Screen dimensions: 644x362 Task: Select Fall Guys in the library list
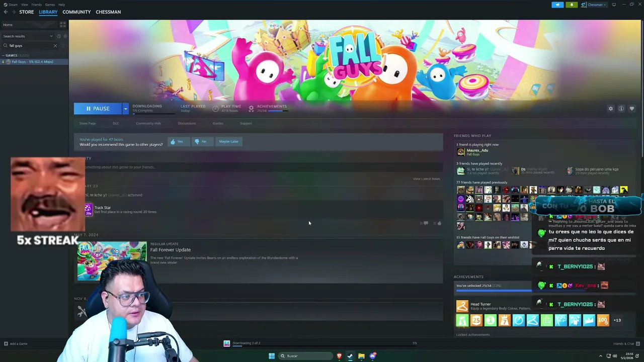[x=34, y=62]
